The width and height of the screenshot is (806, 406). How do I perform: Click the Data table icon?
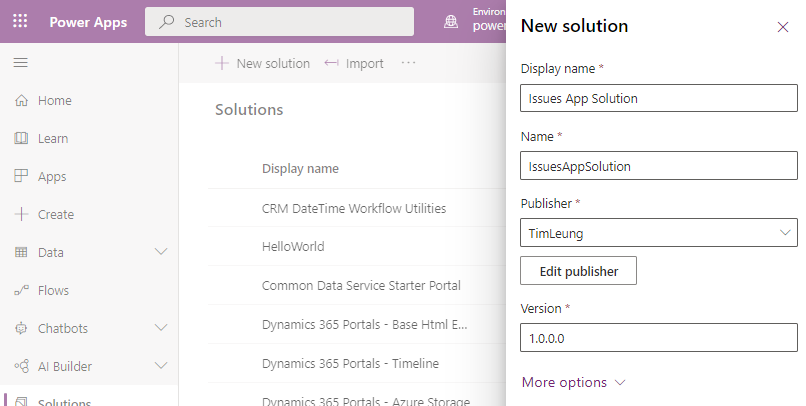(x=21, y=252)
